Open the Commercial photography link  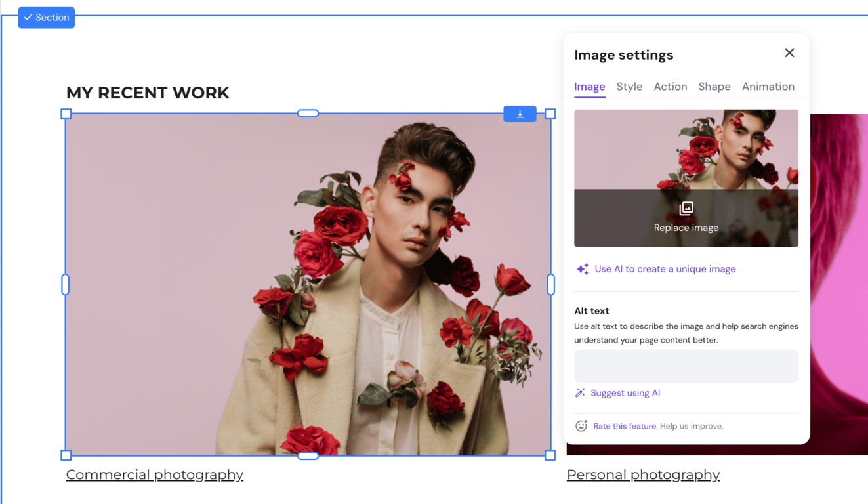click(155, 474)
